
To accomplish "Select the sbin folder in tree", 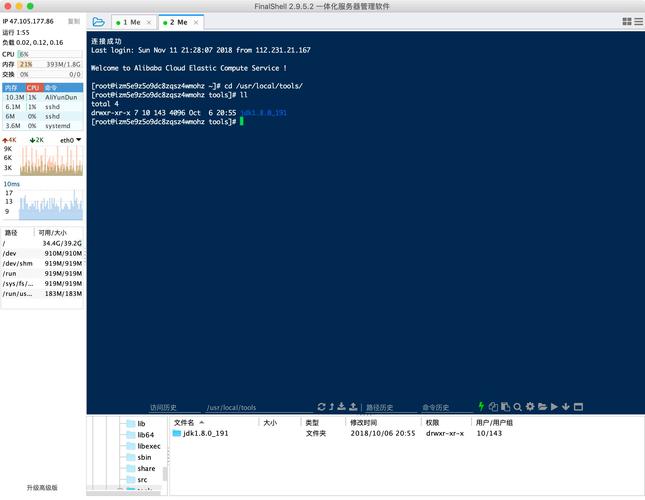I will coord(139,457).
